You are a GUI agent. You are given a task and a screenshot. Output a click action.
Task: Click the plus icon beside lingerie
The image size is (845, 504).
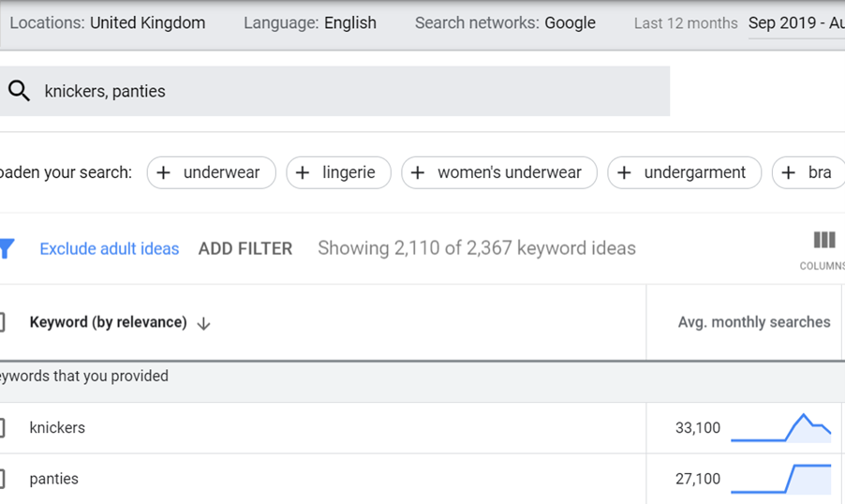[x=303, y=172]
